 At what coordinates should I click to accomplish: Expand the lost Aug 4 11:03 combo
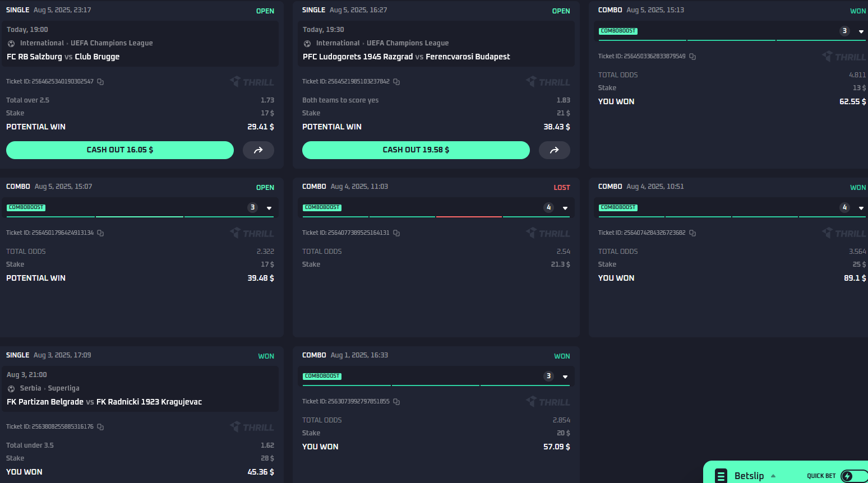pyautogui.click(x=565, y=208)
